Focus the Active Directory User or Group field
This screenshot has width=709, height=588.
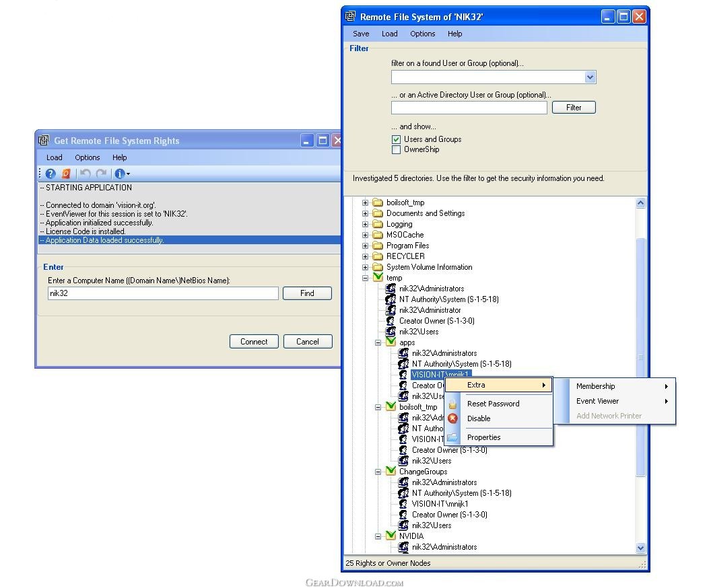pos(469,108)
